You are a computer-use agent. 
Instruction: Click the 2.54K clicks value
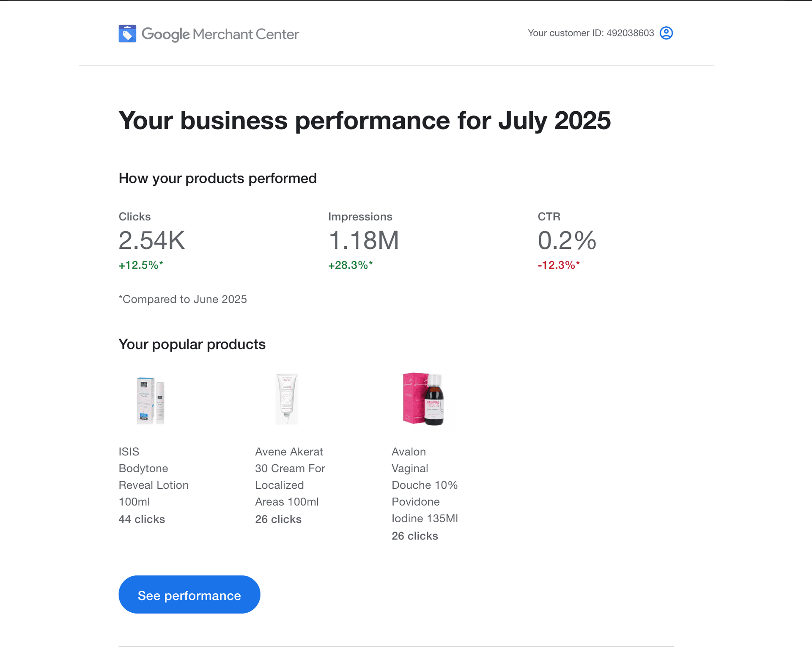[151, 240]
